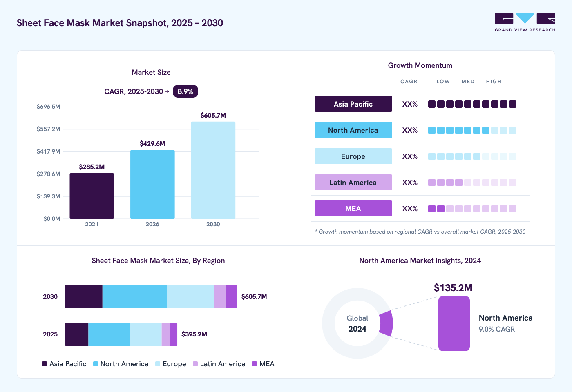Click the purple slice of the Global 2024 donut
This screenshot has width=572, height=392.
pos(386,323)
